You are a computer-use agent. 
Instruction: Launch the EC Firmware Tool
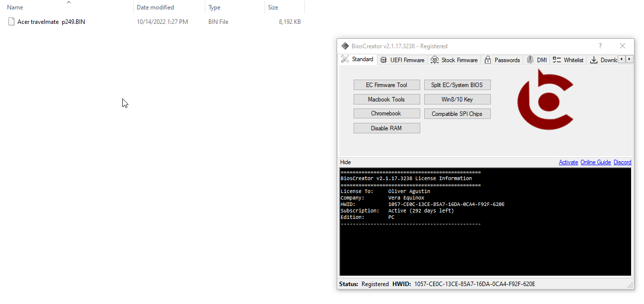pyautogui.click(x=387, y=85)
